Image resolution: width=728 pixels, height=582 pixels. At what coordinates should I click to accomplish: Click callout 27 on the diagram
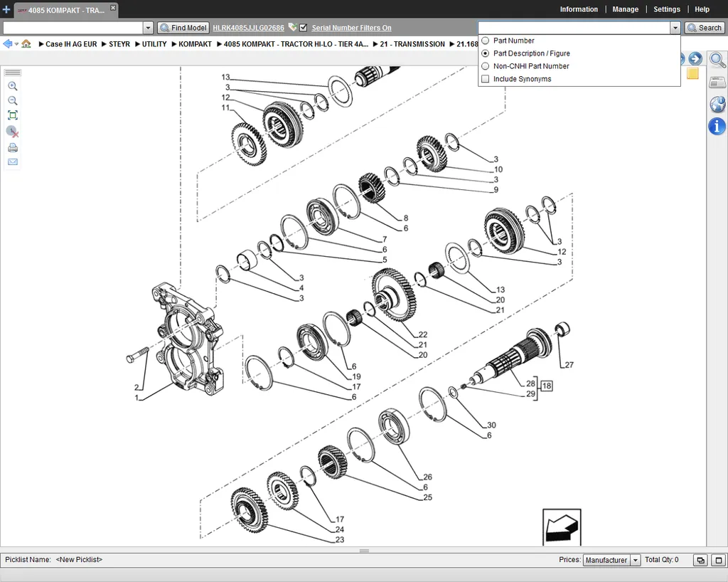(569, 364)
